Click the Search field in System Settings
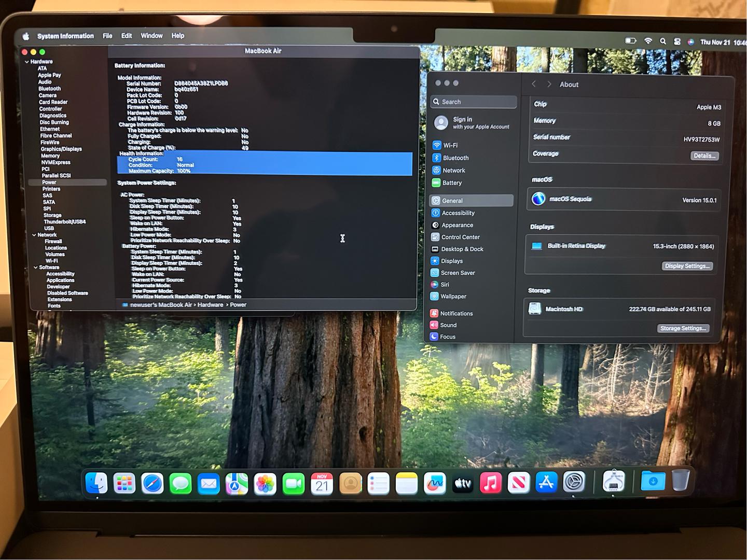The image size is (747, 560). pyautogui.click(x=474, y=102)
